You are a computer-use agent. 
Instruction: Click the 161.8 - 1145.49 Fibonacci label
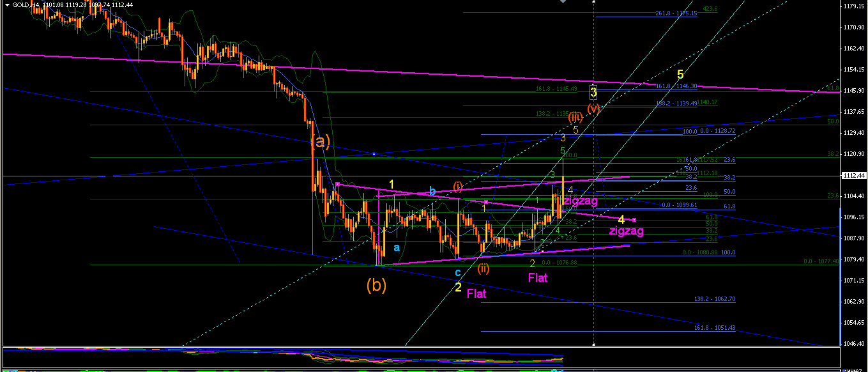pyautogui.click(x=556, y=89)
